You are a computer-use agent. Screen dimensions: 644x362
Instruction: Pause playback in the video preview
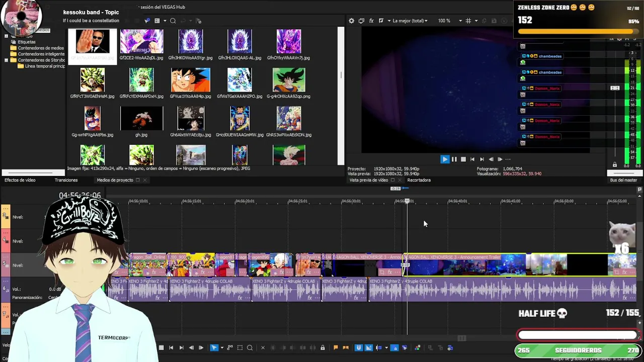coord(454,159)
